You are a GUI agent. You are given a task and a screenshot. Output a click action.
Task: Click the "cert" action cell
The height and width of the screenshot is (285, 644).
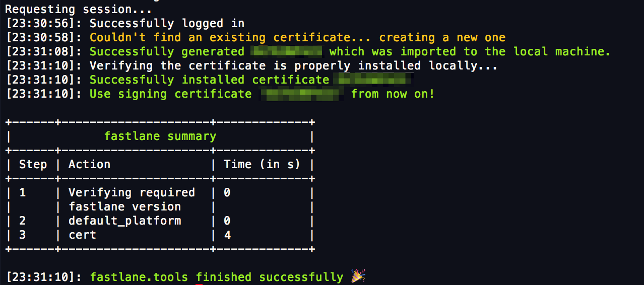pyautogui.click(x=82, y=235)
